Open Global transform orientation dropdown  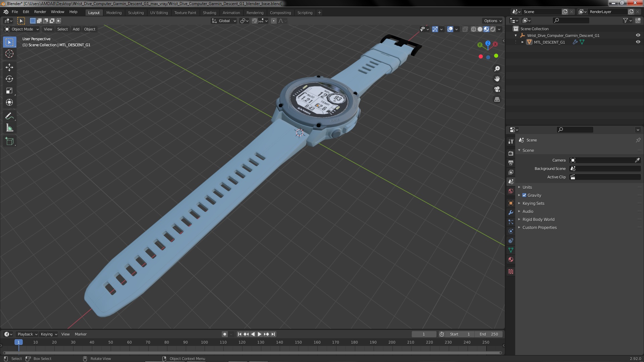[x=224, y=21]
